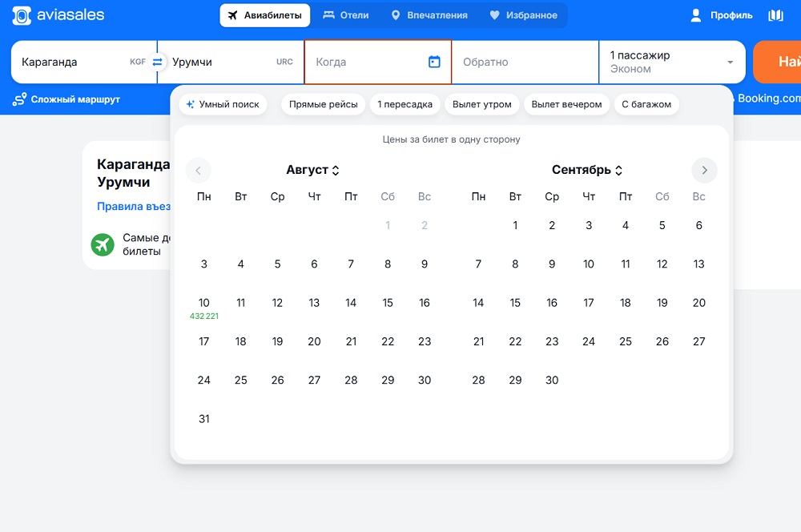Select August 31
This screenshot has width=801, height=532.
203,419
